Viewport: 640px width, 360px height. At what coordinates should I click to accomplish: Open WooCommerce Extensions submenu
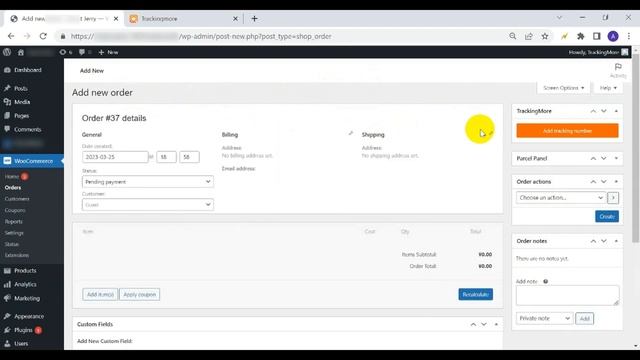(x=17, y=255)
